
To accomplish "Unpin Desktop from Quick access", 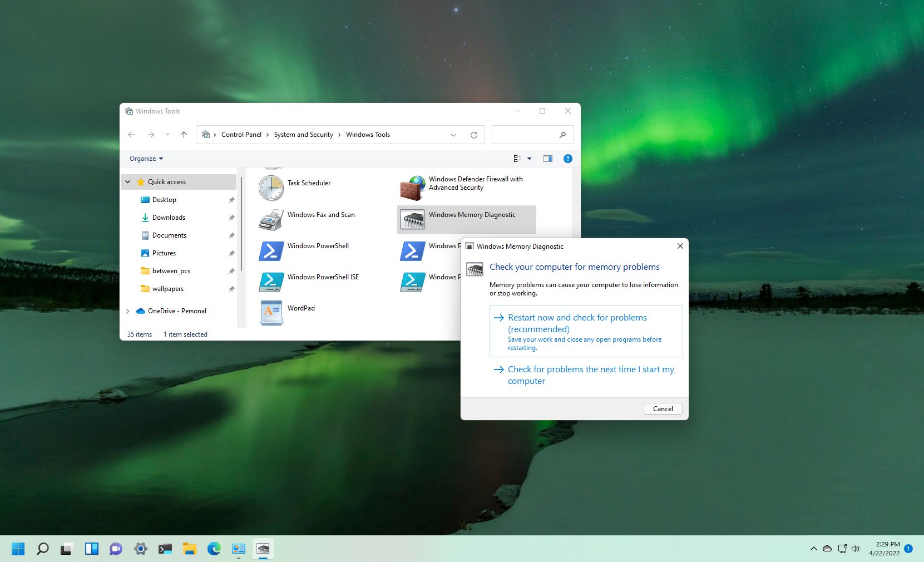I will tap(231, 200).
